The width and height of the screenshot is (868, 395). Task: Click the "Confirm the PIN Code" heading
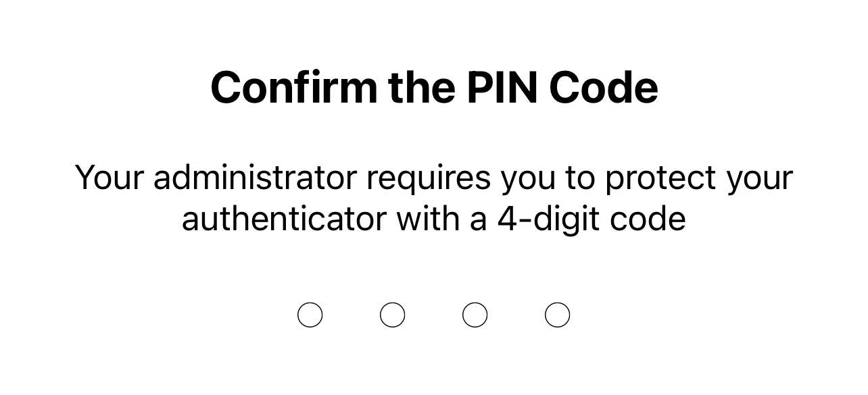click(434, 88)
